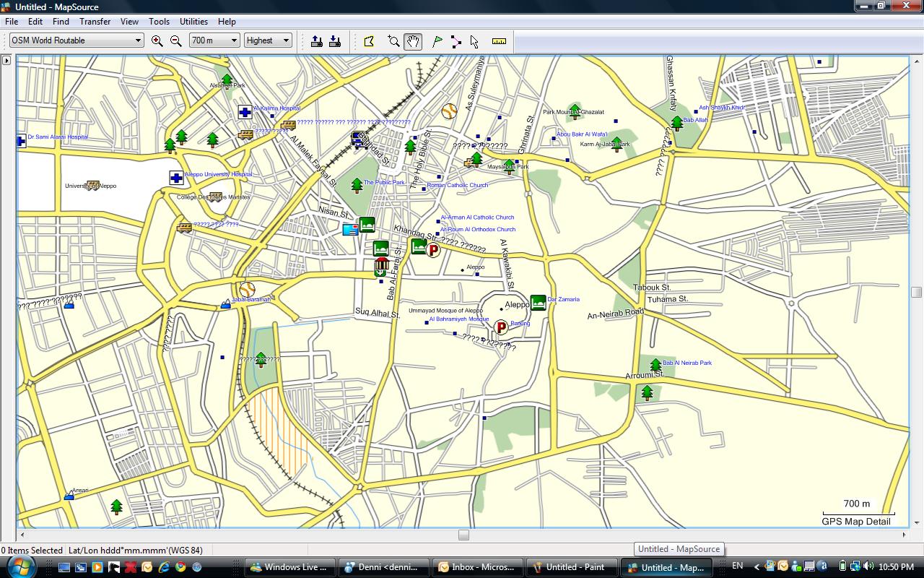Open the Transfer menu
The image size is (924, 578).
click(95, 22)
